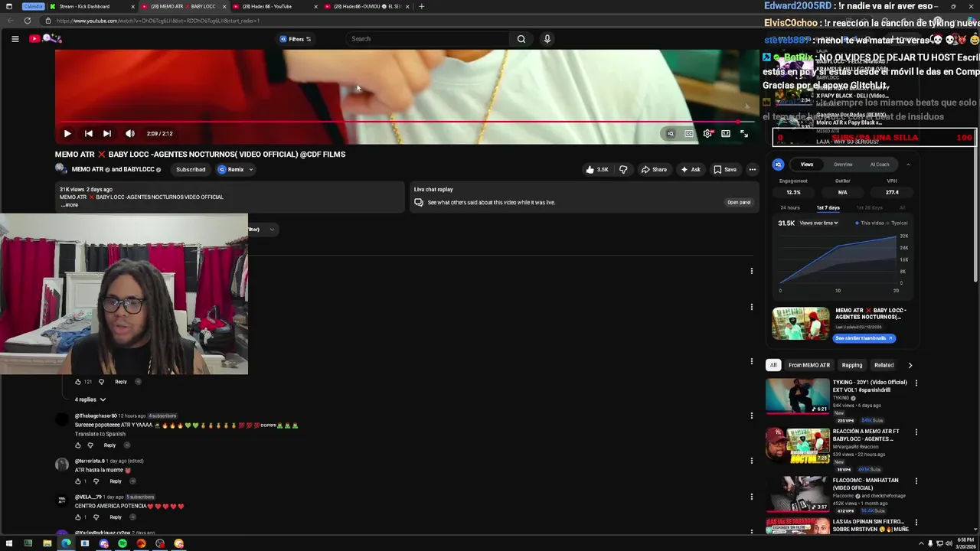Screen dimensions: 980x551
Task: Open File Explorer from taskbar
Action: click(x=47, y=543)
